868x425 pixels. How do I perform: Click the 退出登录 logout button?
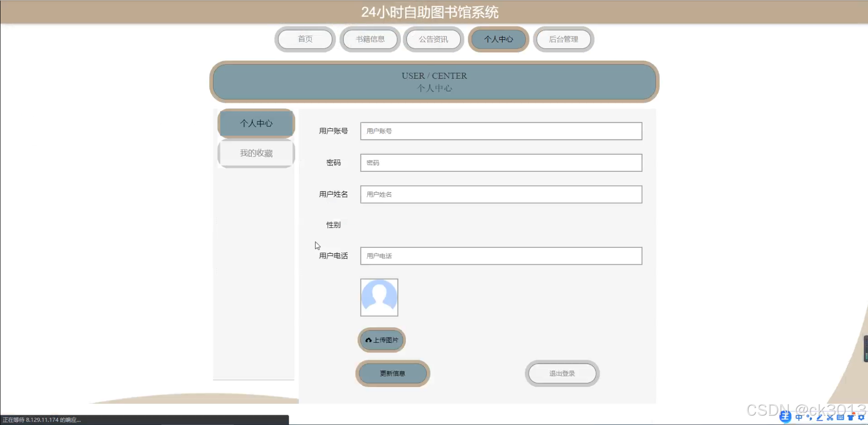[x=562, y=374]
